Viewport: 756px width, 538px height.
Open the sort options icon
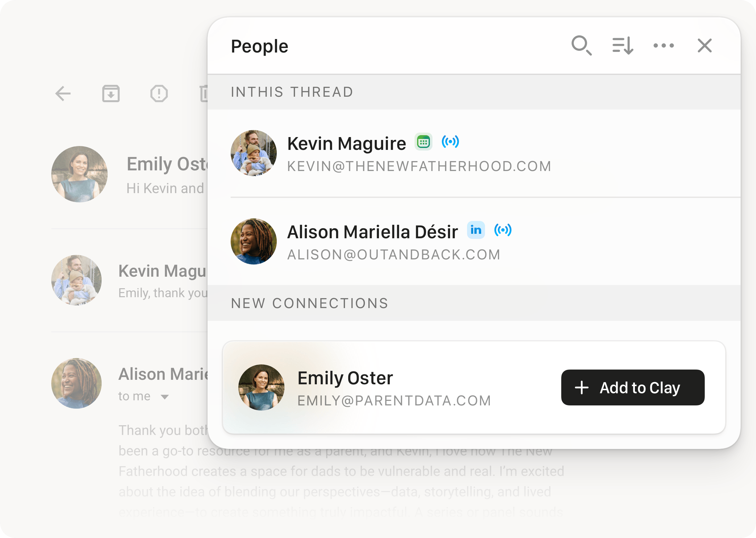pyautogui.click(x=623, y=45)
